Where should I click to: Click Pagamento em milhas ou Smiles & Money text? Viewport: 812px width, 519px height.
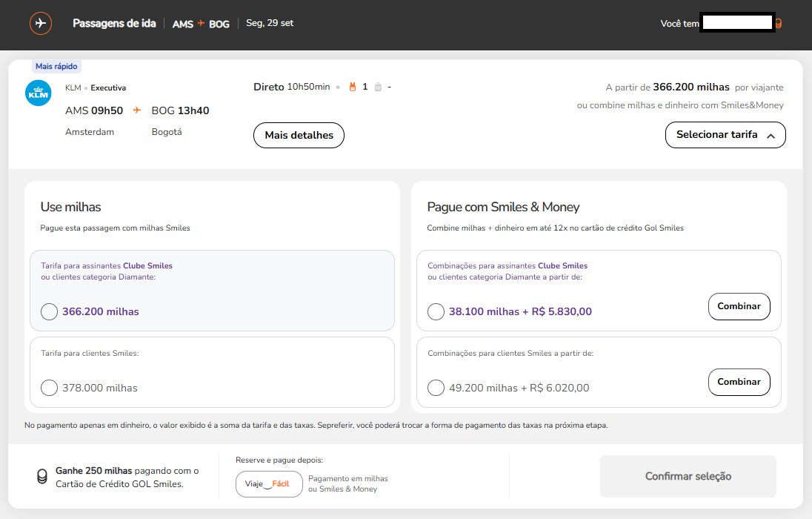point(348,483)
